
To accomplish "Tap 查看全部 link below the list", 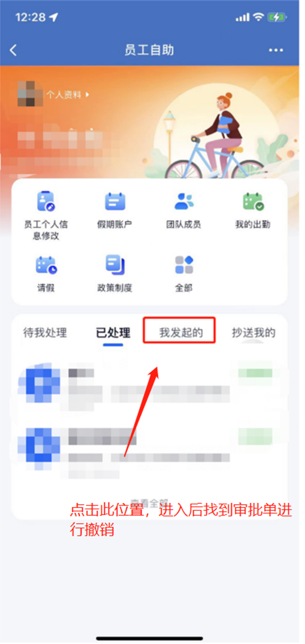I will click(x=149, y=501).
